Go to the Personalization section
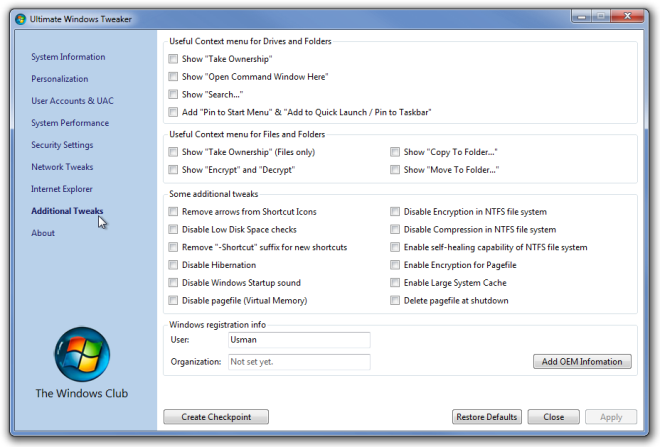660x447 pixels. [x=60, y=79]
